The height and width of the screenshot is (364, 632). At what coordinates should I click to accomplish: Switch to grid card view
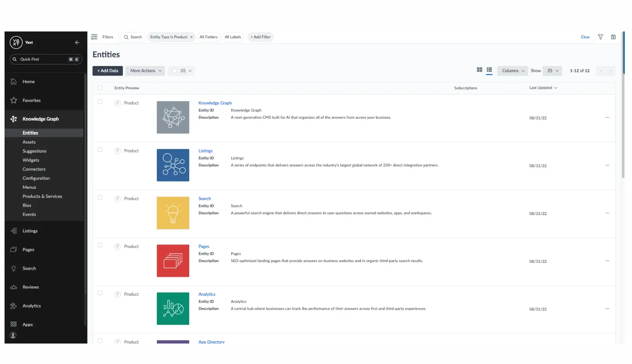[480, 70]
